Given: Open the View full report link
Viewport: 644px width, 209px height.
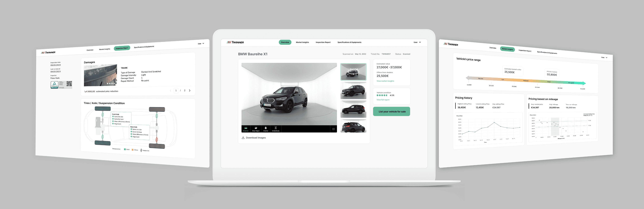Looking at the screenshot, I should click(x=383, y=100).
